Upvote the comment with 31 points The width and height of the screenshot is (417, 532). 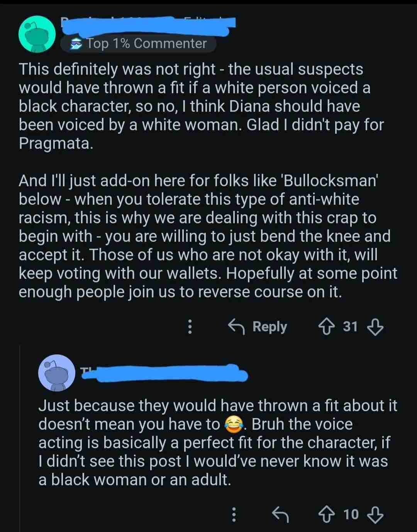click(326, 327)
